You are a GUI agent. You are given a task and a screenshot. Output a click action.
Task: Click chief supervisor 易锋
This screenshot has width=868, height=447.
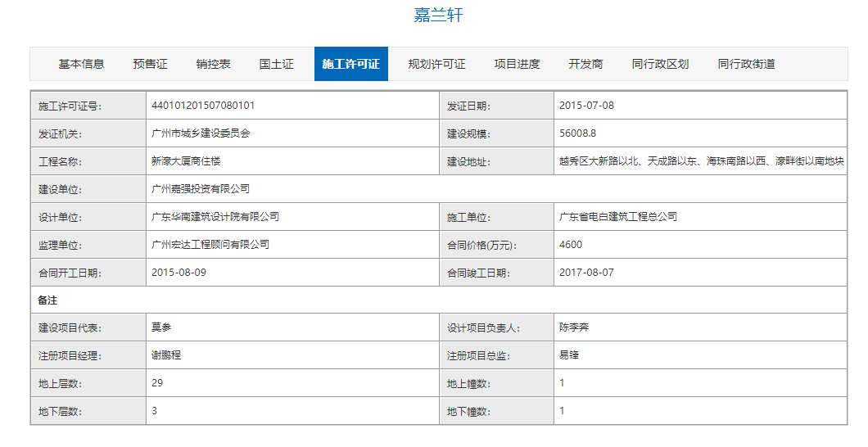(x=569, y=354)
